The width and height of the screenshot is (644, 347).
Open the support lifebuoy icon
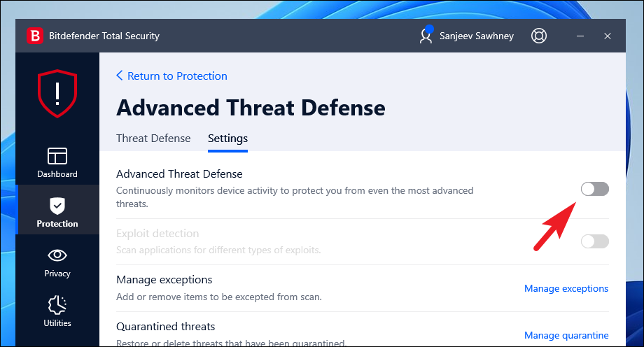click(538, 36)
